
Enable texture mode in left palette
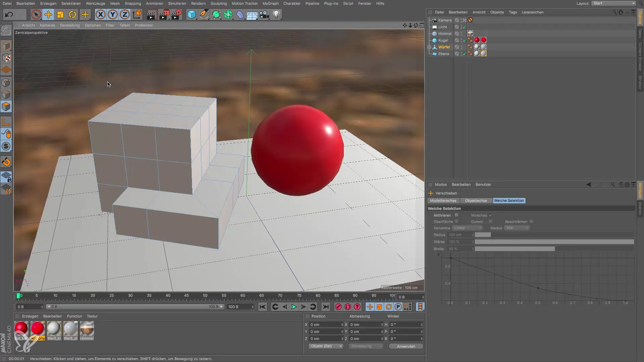coord(6,58)
